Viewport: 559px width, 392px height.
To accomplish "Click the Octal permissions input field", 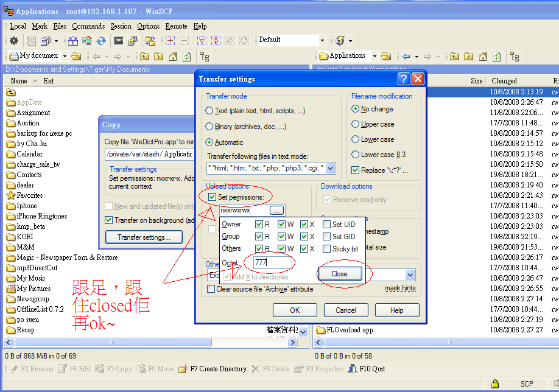I will 269,263.
